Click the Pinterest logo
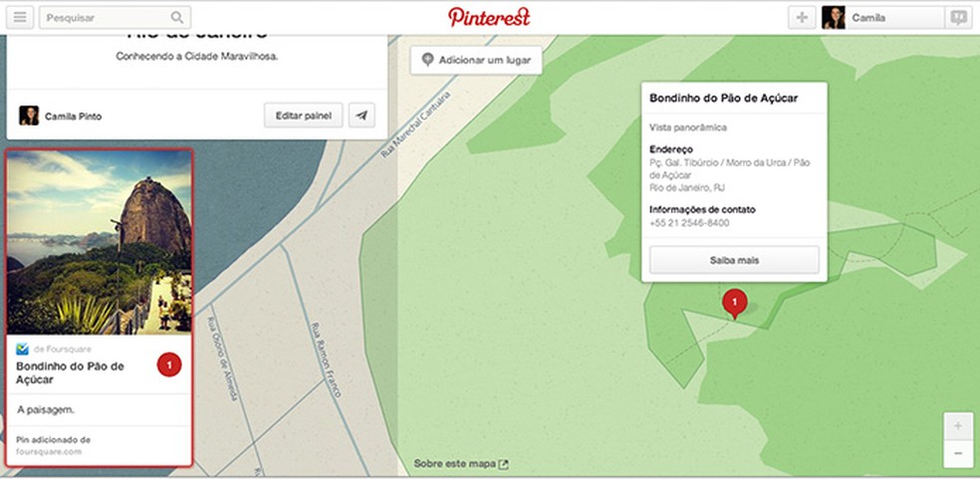 click(x=489, y=17)
